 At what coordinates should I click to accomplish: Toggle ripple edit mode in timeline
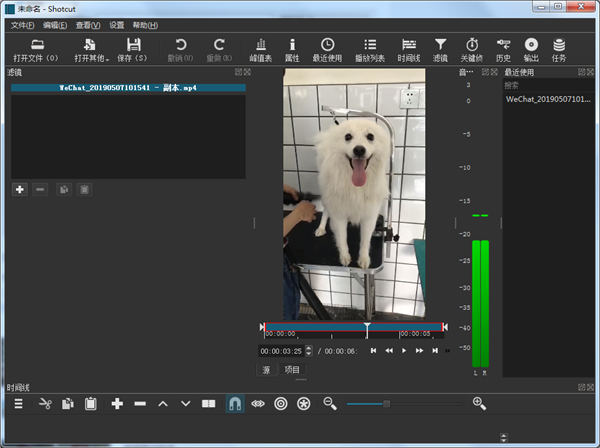point(280,403)
